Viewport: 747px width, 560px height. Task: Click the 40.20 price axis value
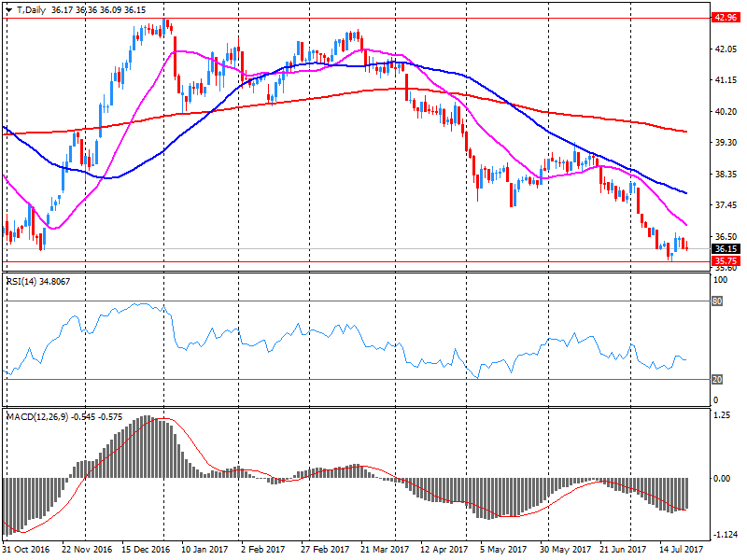click(x=726, y=111)
